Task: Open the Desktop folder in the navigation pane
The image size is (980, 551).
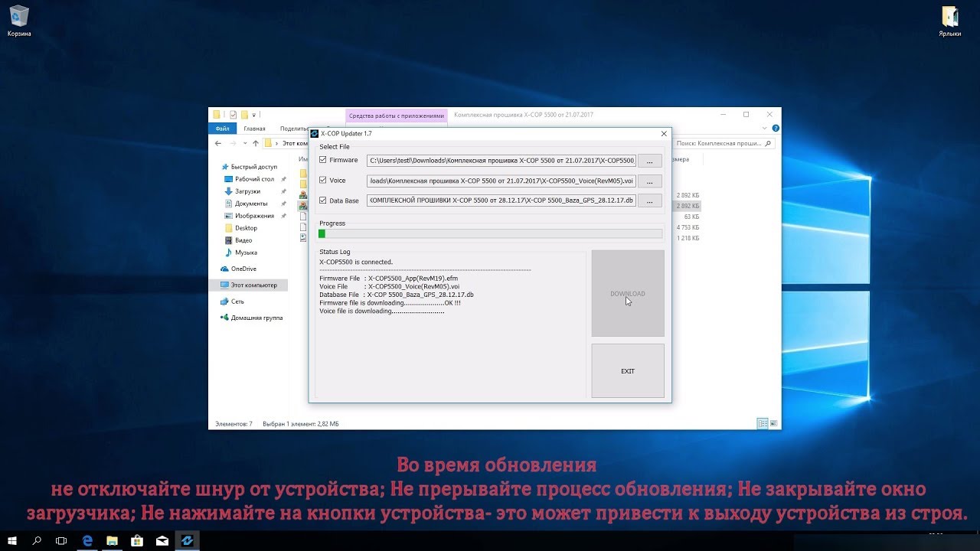Action: tap(246, 228)
